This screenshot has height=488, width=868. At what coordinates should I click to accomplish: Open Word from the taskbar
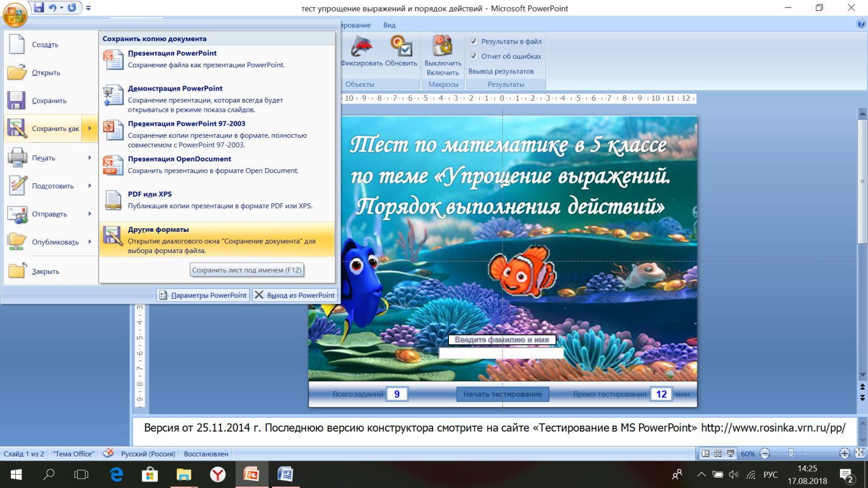pyautogui.click(x=285, y=474)
